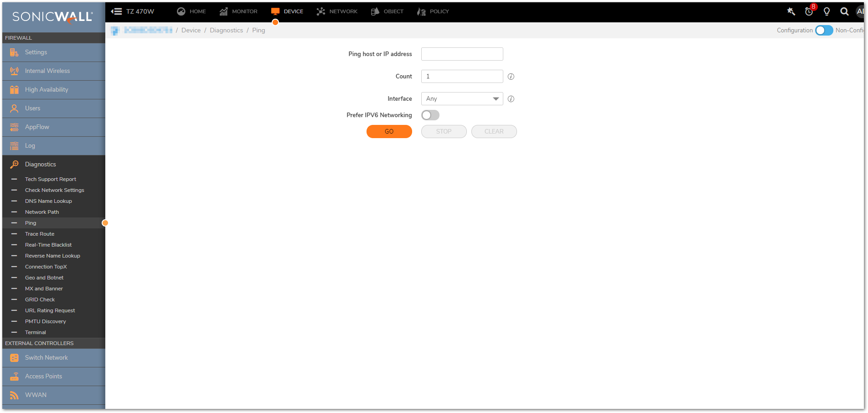Screen dimensions: 868x413
Task: Click the DEVICE monitor icon
Action: point(275,11)
